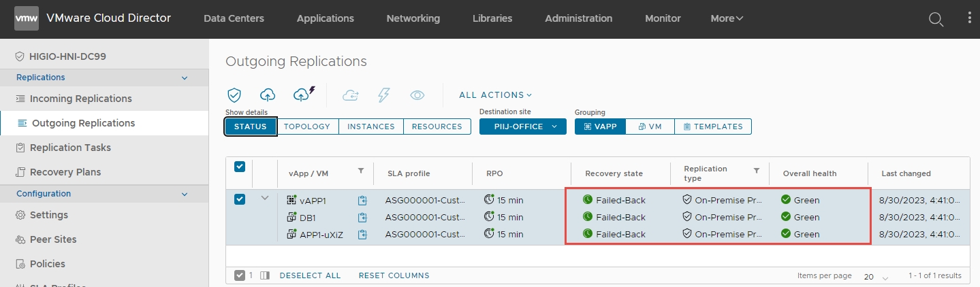Switch grouping to VM

[650, 126]
